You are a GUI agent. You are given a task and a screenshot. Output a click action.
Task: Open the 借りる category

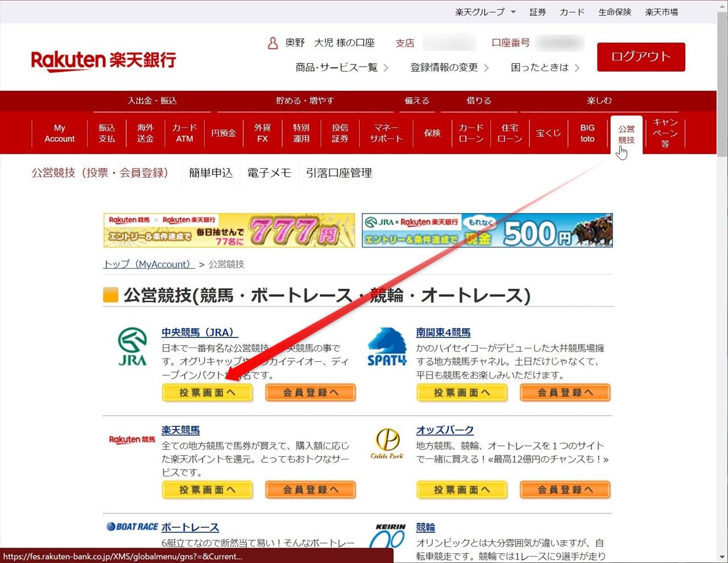click(479, 101)
